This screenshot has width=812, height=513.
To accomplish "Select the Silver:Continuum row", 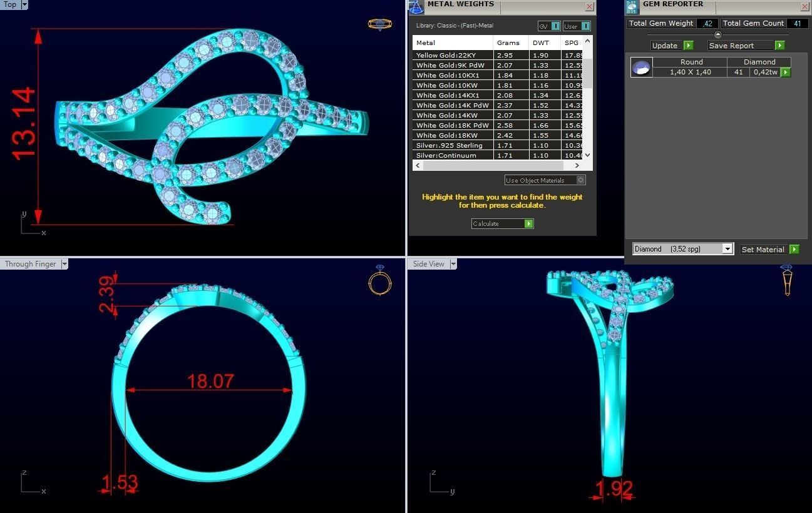I will 498,155.
